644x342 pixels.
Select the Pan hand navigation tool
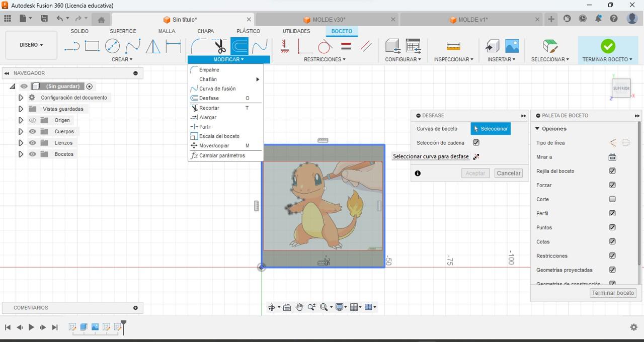tap(299, 307)
